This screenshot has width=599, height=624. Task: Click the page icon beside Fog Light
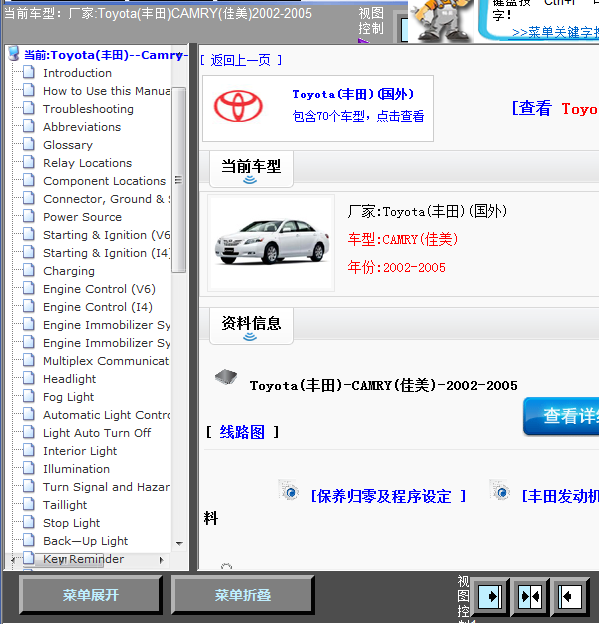pos(29,396)
